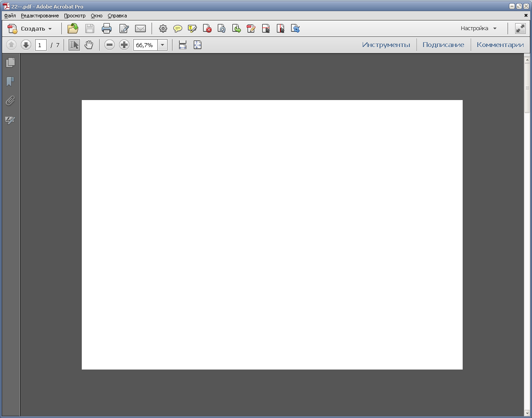Viewport: 532px width, 418px height.
Task: Expand the zoom level dropdown arrow
Action: coord(163,45)
